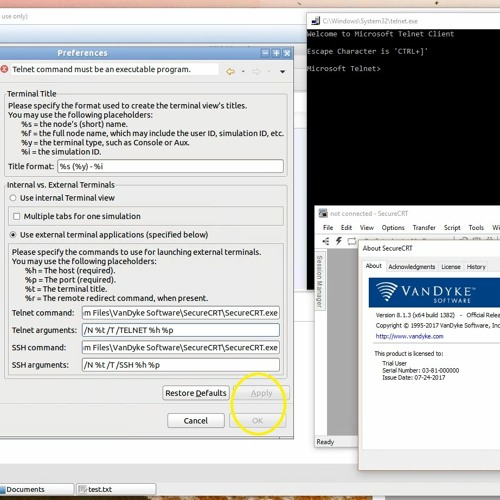Click the SSH arguments input field
The height and width of the screenshot is (500, 500).
pos(181,365)
